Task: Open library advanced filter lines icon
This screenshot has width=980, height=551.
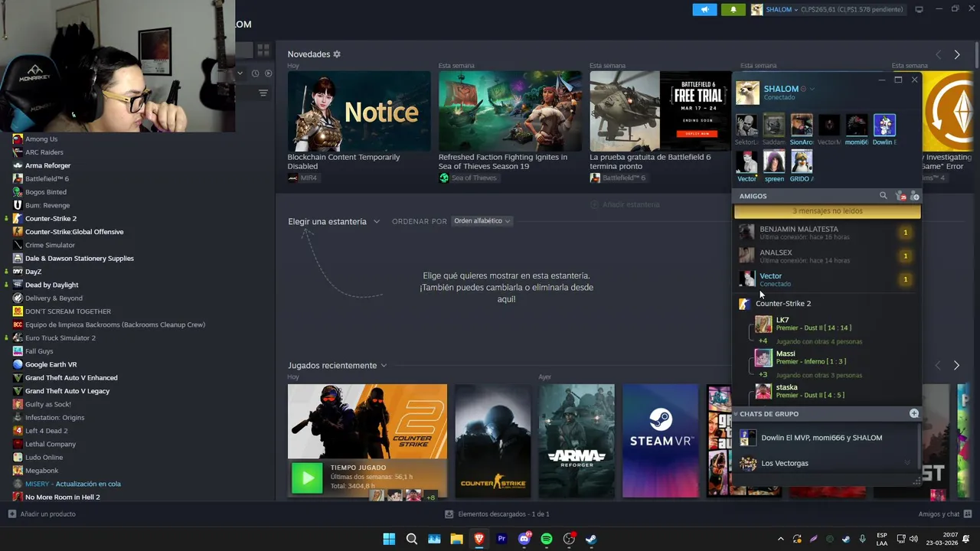Action: point(263,93)
